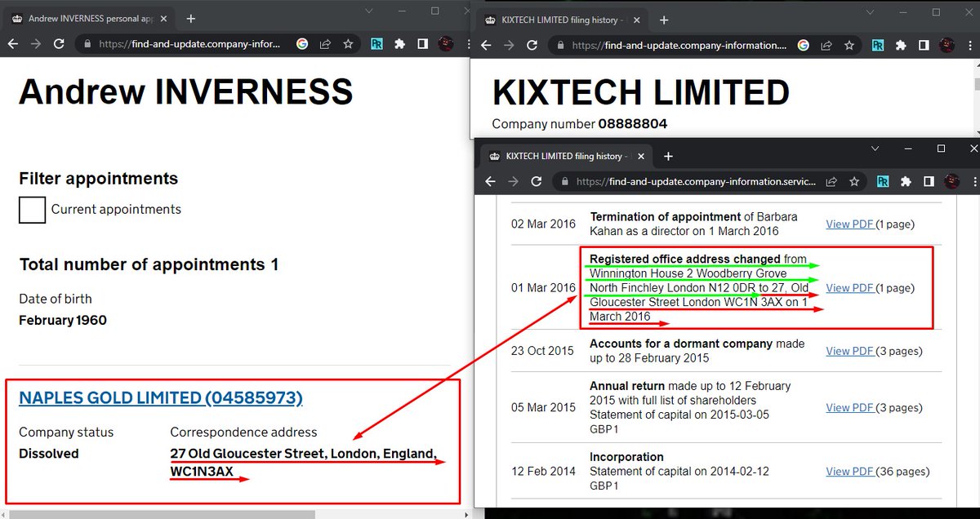Image resolution: width=980 pixels, height=519 pixels.
Task: Click the Andrew INVERNESS window address bar
Action: 189,45
